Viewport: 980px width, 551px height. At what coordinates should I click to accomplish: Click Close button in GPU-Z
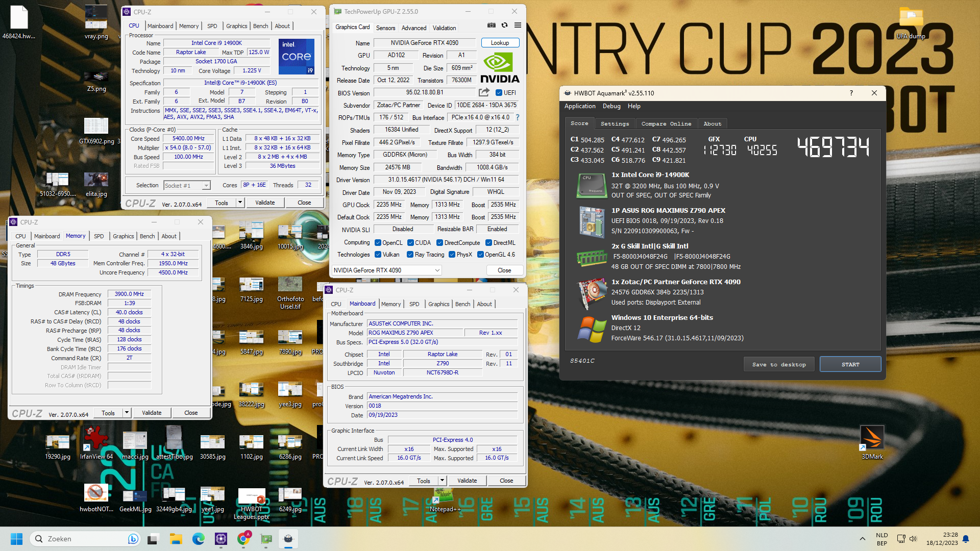coord(504,270)
